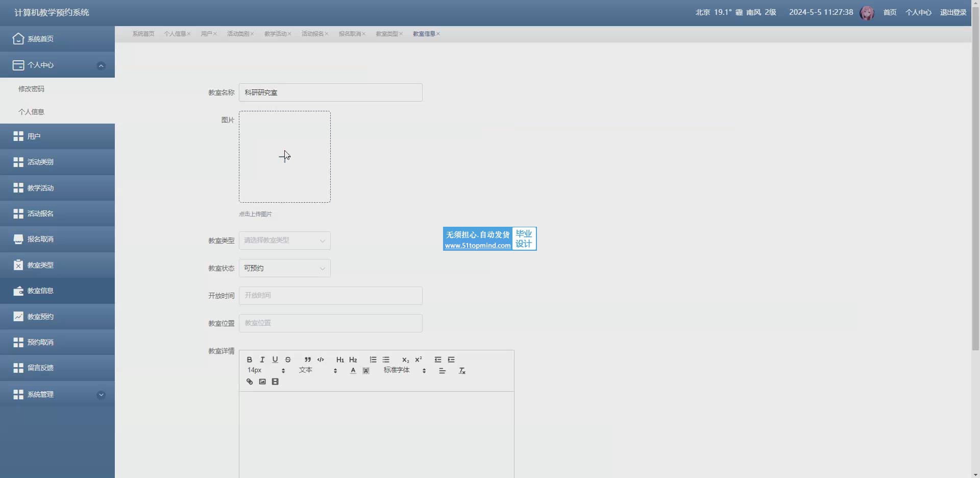The width and height of the screenshot is (980, 478).
Task: Insert a hyperlink in the editor
Action: click(x=250, y=381)
